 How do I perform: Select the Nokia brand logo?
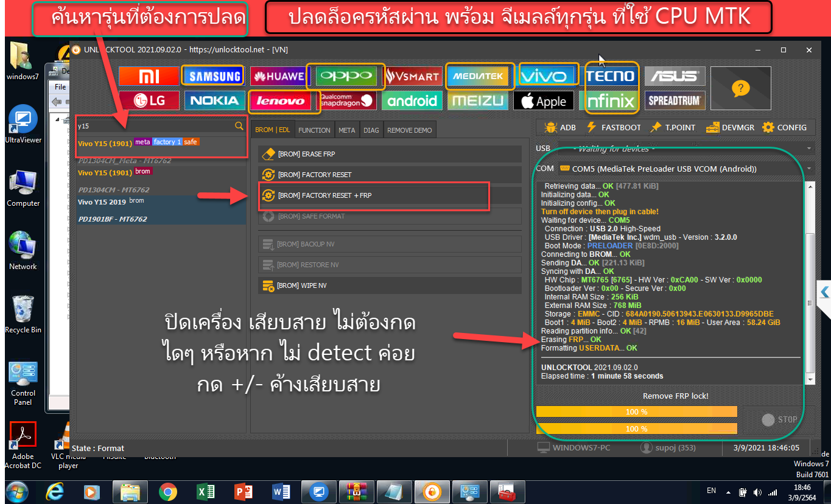click(214, 100)
